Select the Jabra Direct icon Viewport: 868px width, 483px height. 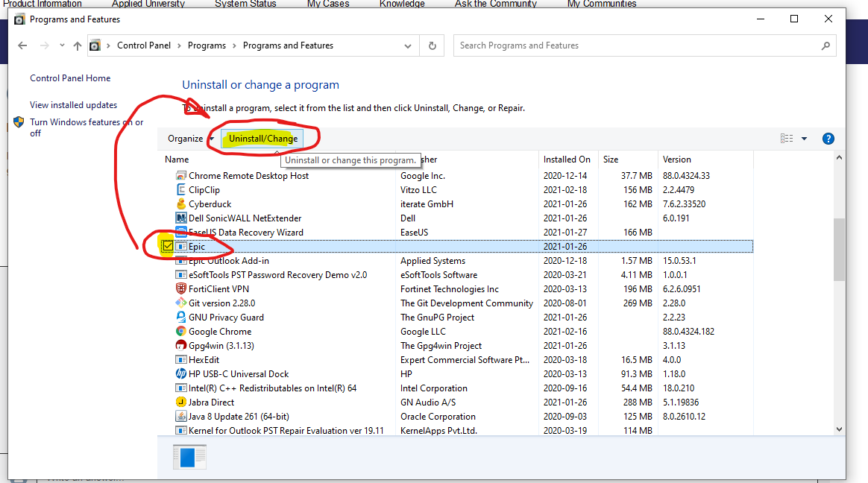point(181,402)
